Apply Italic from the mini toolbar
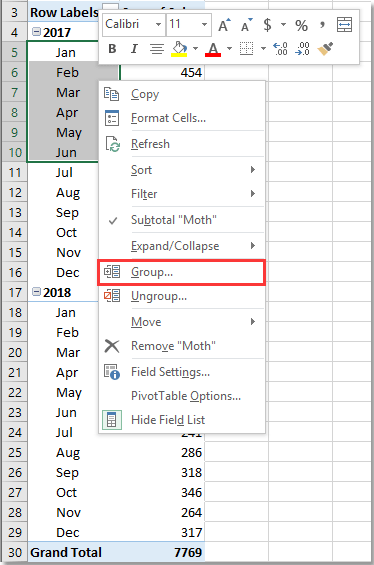 [134, 49]
